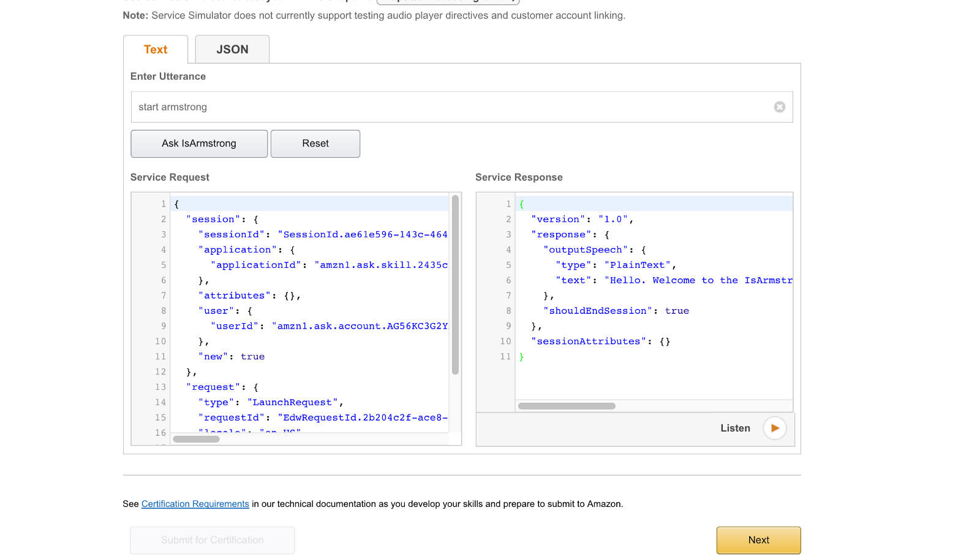Click the Next button
980x556 pixels.
758,540
